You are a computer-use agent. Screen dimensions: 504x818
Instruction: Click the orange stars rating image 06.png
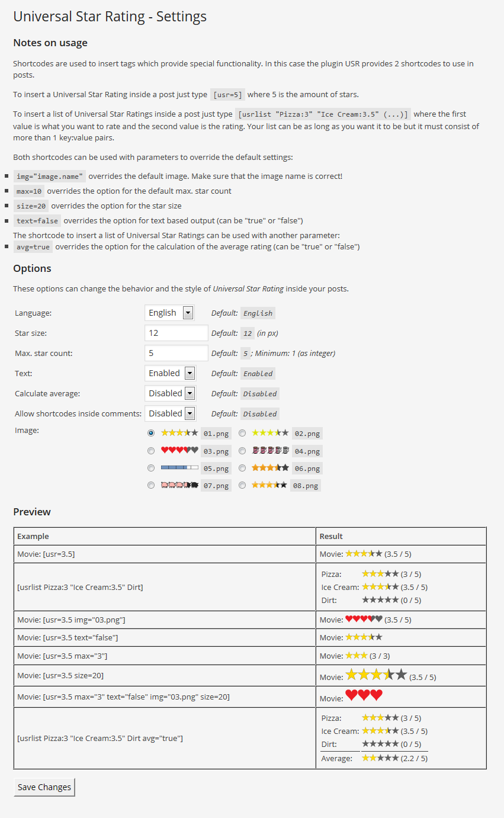pos(271,468)
